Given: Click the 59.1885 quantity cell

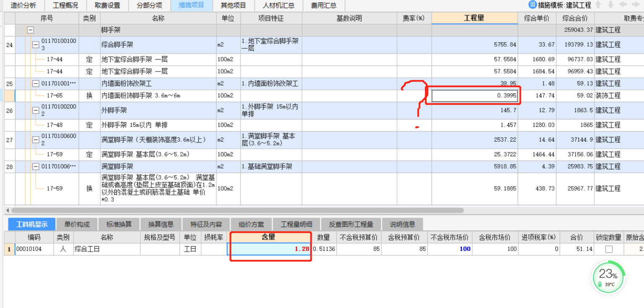Looking at the screenshot, I should pyautogui.click(x=475, y=189).
